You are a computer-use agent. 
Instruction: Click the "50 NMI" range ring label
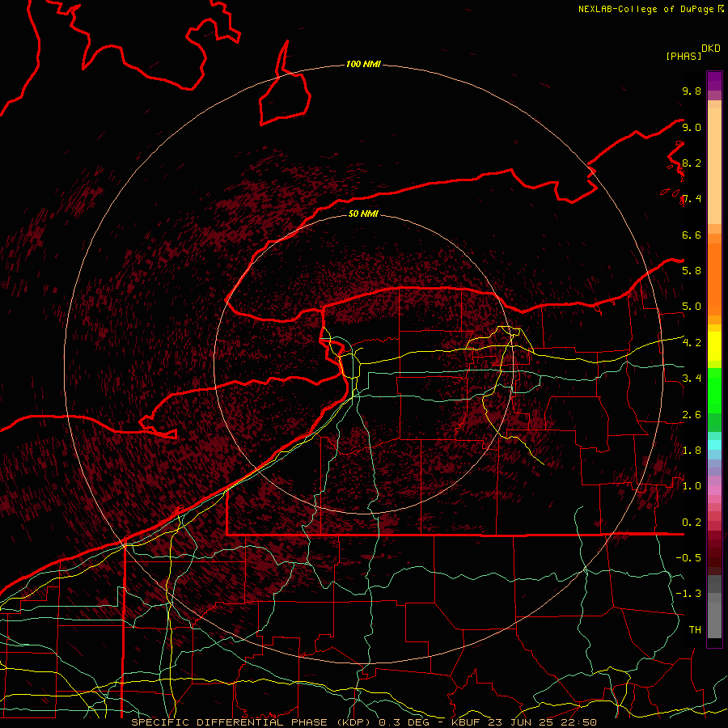coord(363,214)
